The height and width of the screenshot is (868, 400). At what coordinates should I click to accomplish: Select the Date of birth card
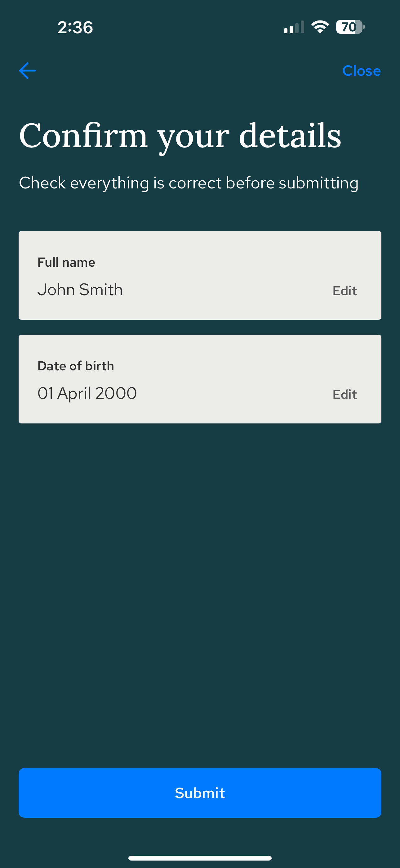coord(200,379)
